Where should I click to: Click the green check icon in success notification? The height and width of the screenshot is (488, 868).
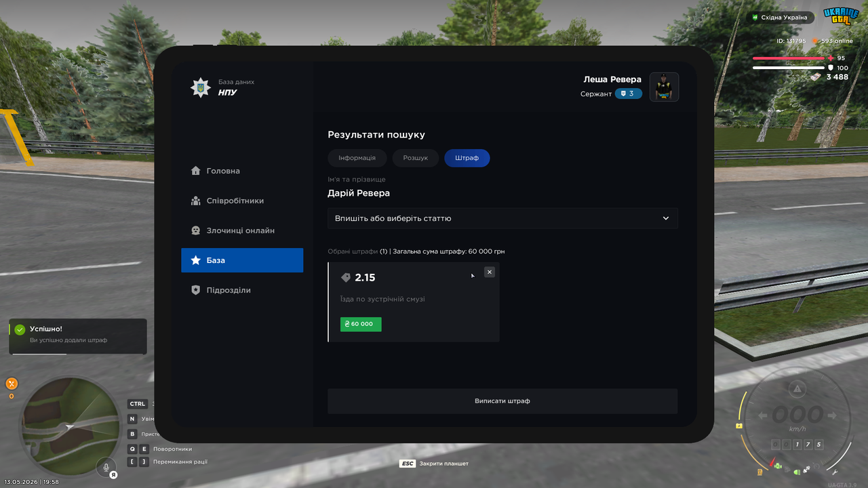20,329
